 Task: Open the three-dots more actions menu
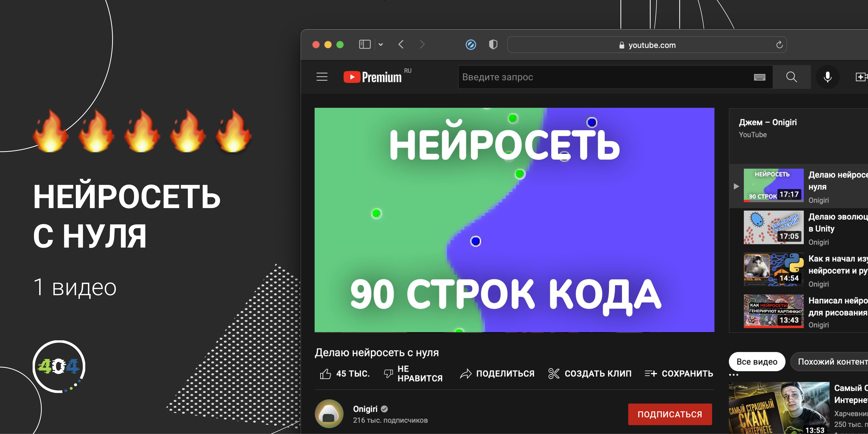pyautogui.click(x=734, y=375)
